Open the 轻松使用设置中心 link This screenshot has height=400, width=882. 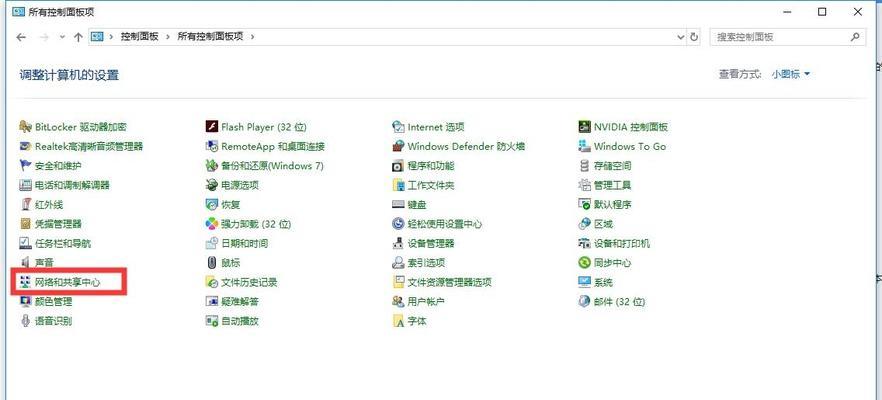coord(445,224)
